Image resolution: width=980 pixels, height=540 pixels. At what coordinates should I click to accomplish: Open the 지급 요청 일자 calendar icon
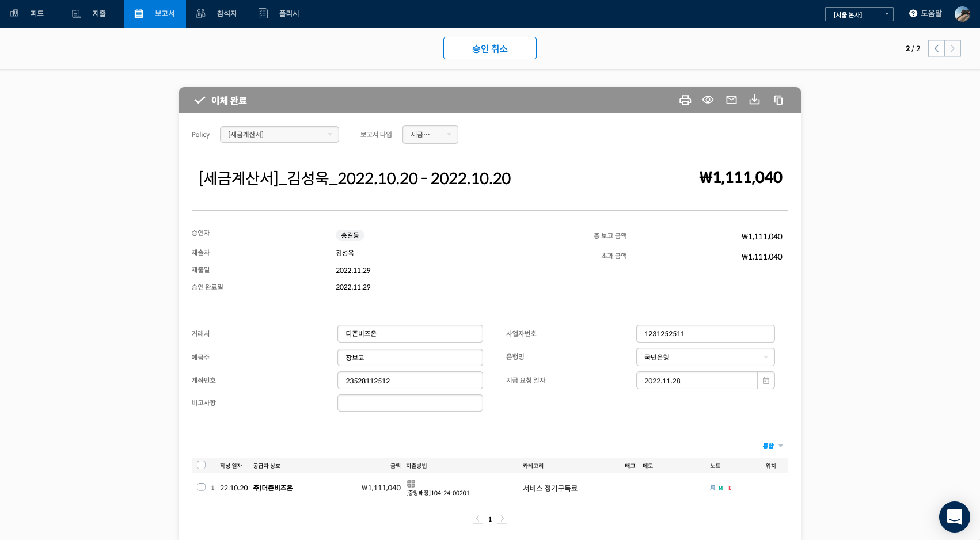pos(766,381)
